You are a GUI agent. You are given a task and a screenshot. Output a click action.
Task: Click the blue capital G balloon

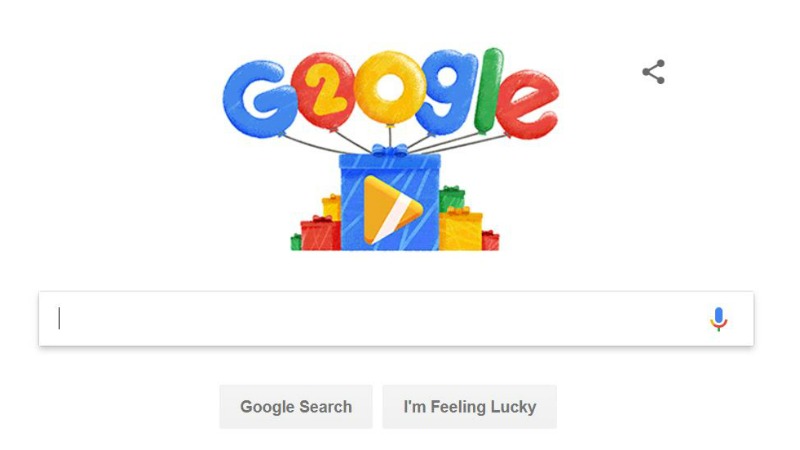click(259, 99)
